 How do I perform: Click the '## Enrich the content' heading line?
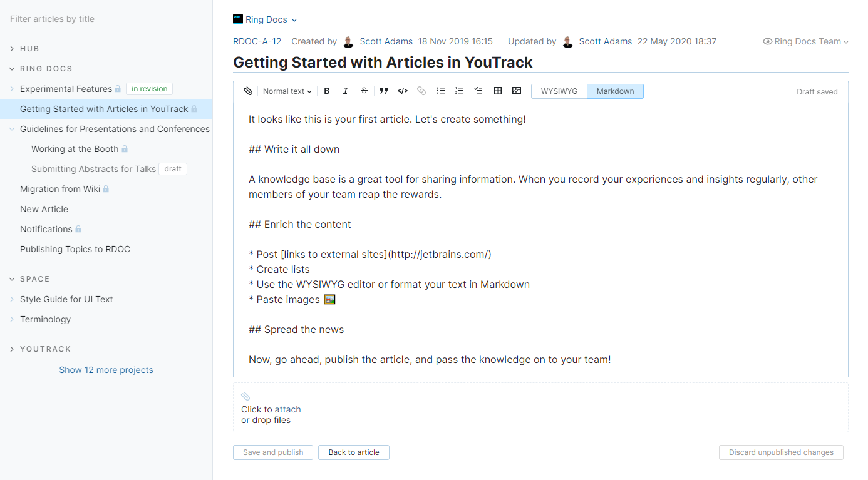tap(299, 224)
